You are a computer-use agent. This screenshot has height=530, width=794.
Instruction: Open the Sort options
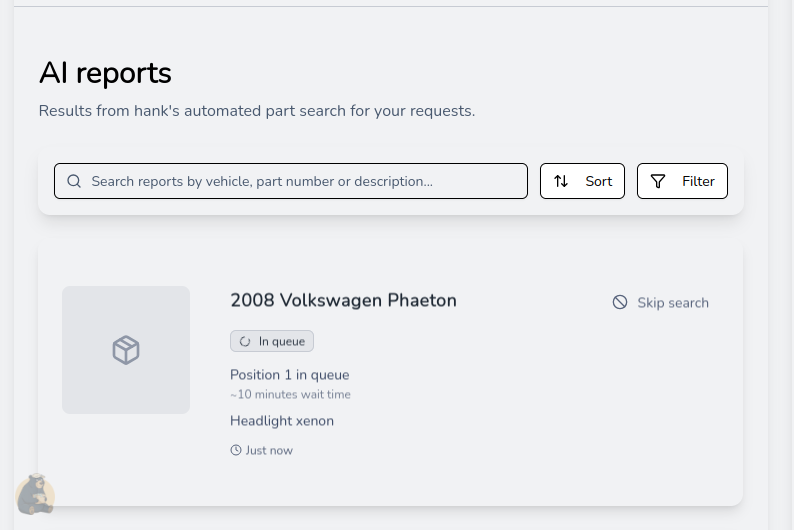[582, 181]
